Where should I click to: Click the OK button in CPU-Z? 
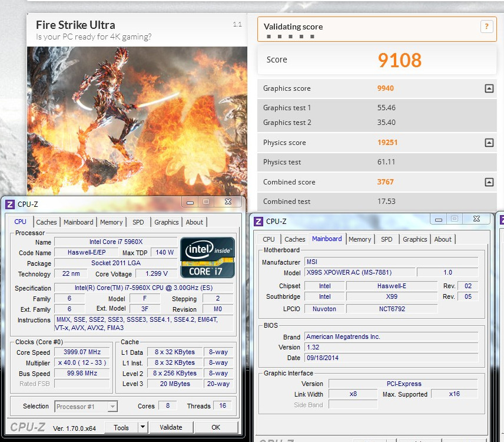(216, 427)
